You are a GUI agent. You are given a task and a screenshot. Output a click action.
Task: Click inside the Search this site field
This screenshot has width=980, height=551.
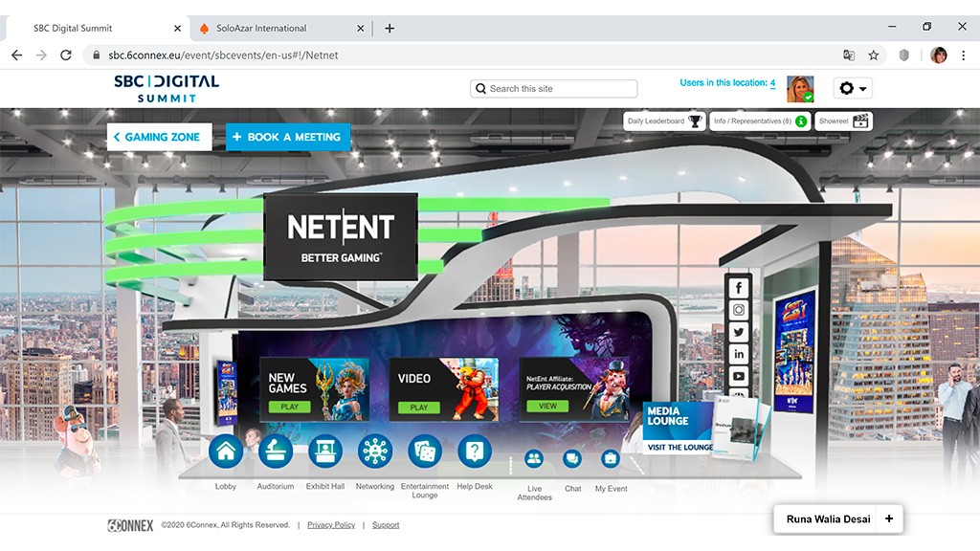tap(553, 88)
